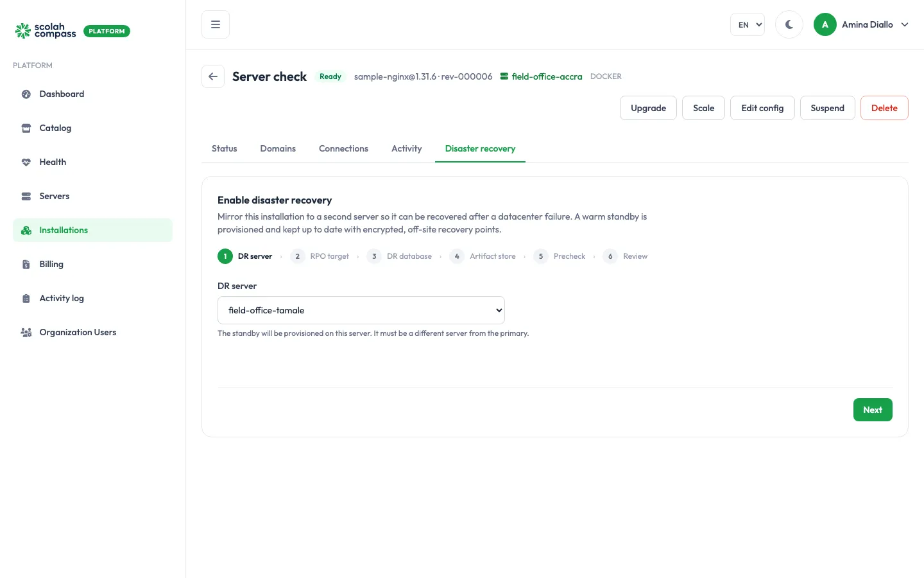The width and height of the screenshot is (924, 578).
Task: Jump to step 3 DR database
Action: pyautogui.click(x=399, y=256)
